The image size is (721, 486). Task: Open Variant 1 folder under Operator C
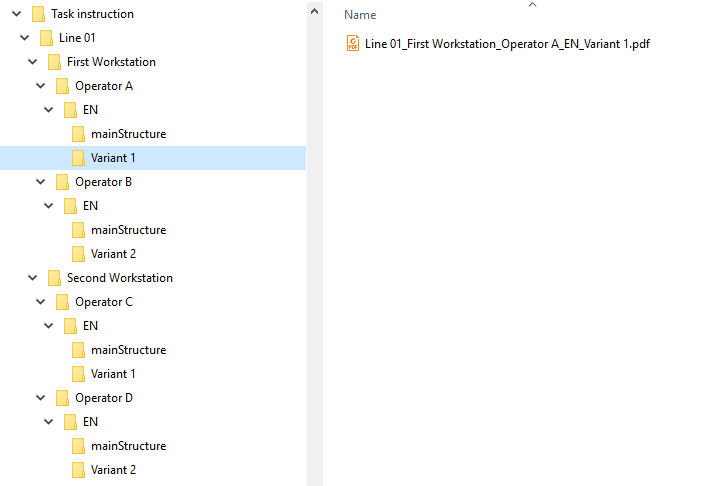pyautogui.click(x=113, y=374)
